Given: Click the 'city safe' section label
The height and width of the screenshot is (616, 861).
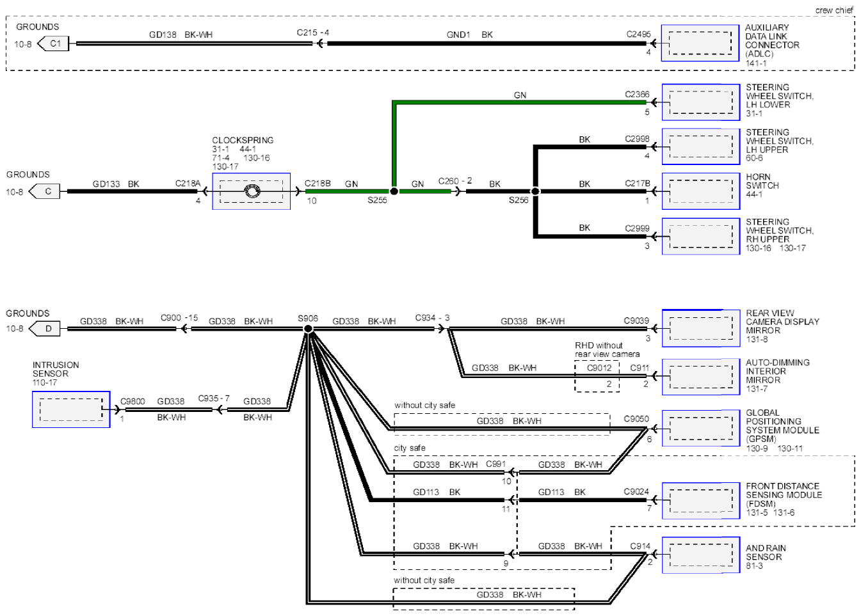Looking at the screenshot, I should pos(410,448).
